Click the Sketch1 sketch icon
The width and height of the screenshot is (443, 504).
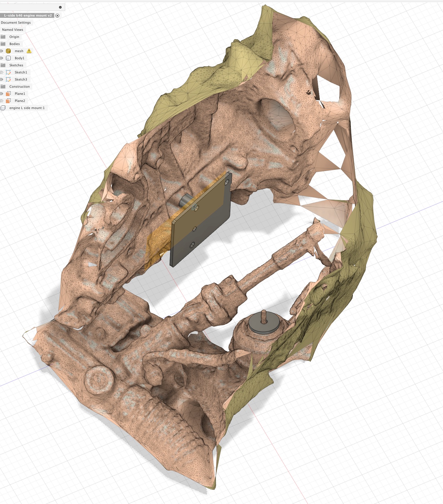click(x=8, y=72)
